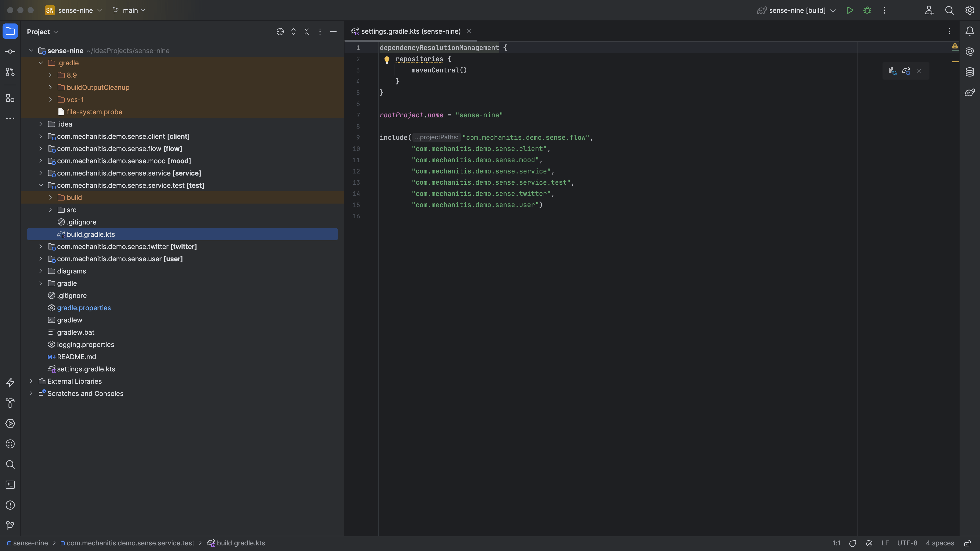Open the Pull Requests tool window
The image size is (980, 551).
(x=10, y=72)
